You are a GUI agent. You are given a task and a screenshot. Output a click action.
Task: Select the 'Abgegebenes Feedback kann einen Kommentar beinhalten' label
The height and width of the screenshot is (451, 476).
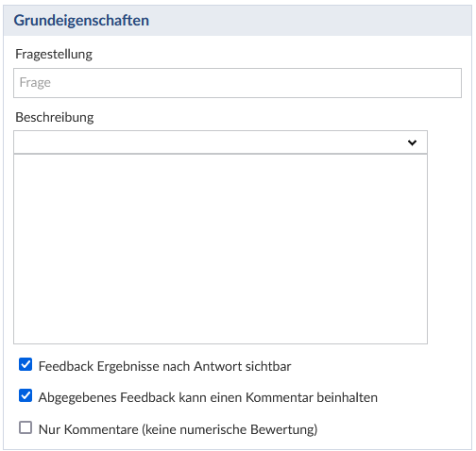click(x=208, y=397)
